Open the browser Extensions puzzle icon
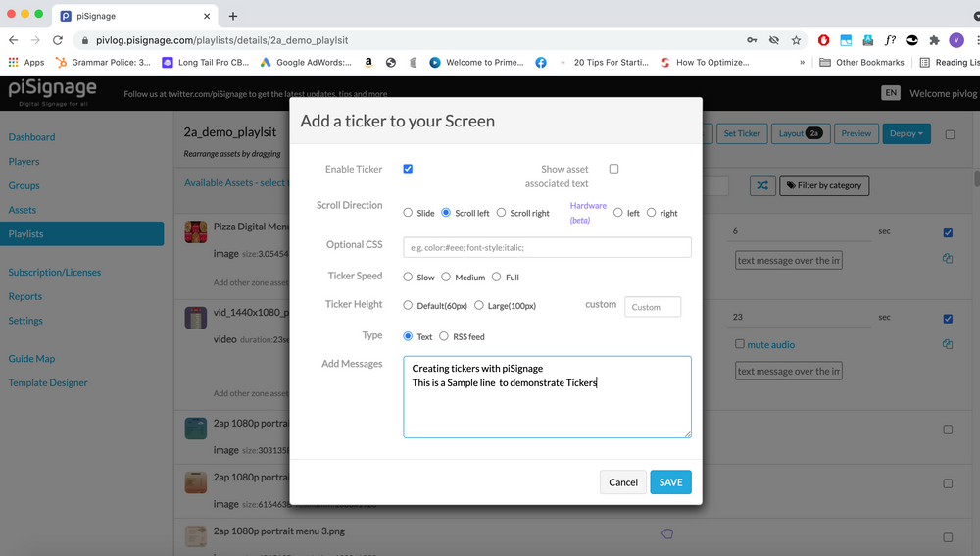980x556 pixels. click(934, 40)
